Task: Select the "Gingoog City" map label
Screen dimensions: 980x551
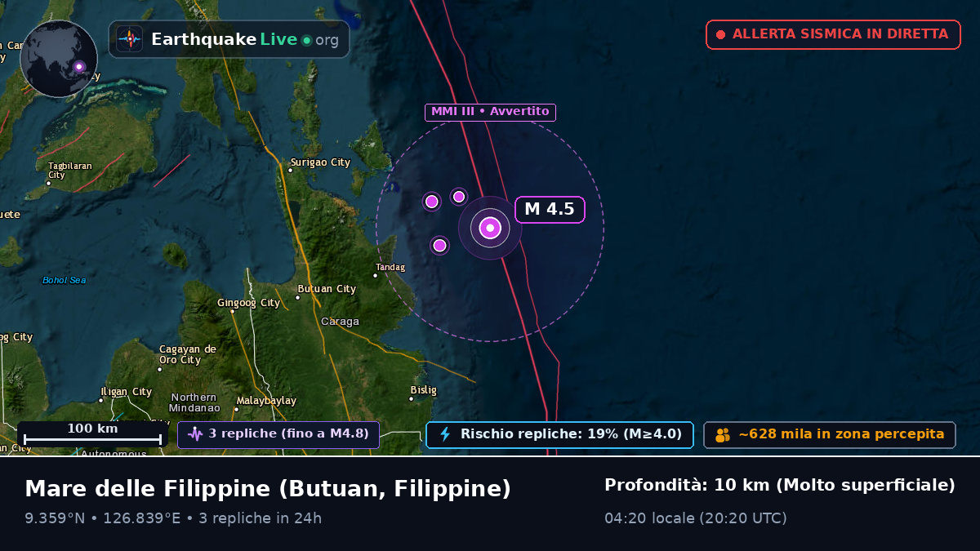Action: [248, 304]
